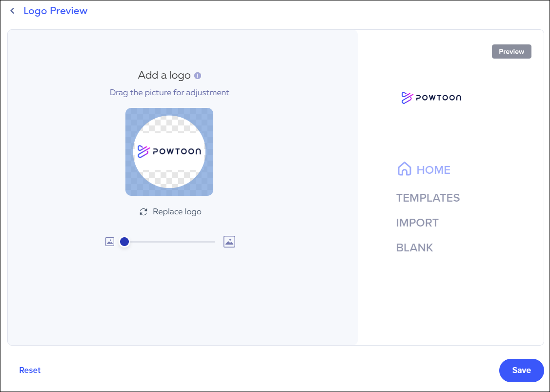The image size is (550, 392).
Task: Open Logo Preview header link
Action: [x=55, y=10]
